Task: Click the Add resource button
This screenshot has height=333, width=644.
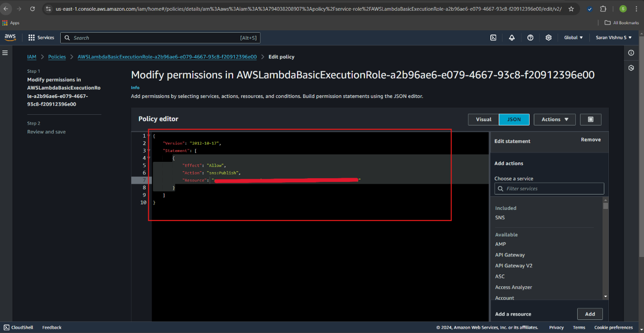Action: [590, 314]
